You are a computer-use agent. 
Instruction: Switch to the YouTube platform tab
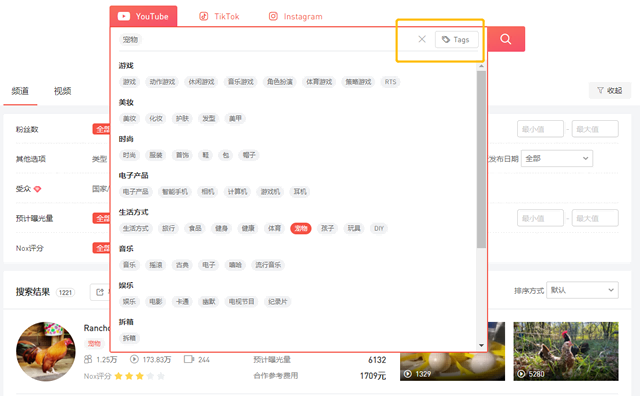click(143, 16)
